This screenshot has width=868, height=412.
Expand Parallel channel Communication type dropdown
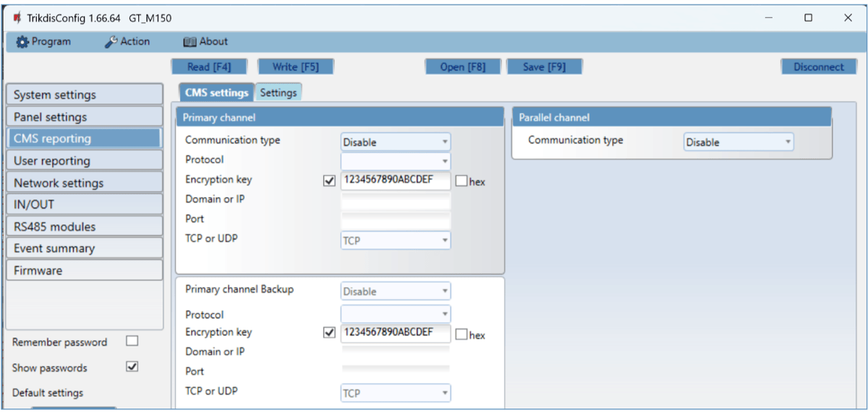tap(738, 142)
